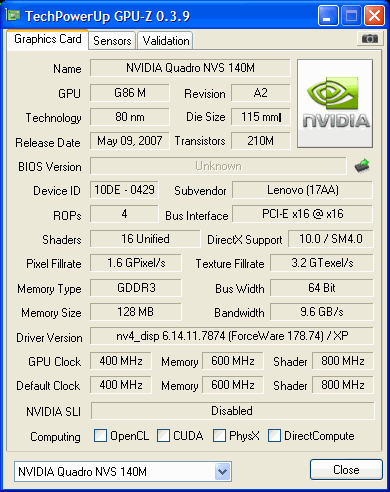390x492 pixels.
Task: Click the Bandwidth field 9.6 GB/s
Action: point(322,312)
